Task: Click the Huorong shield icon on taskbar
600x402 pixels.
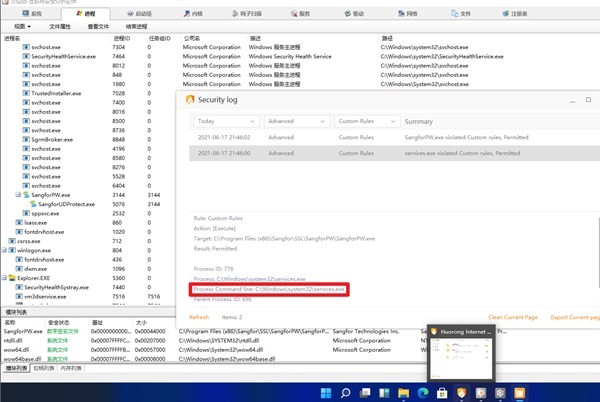Action: tap(460, 391)
